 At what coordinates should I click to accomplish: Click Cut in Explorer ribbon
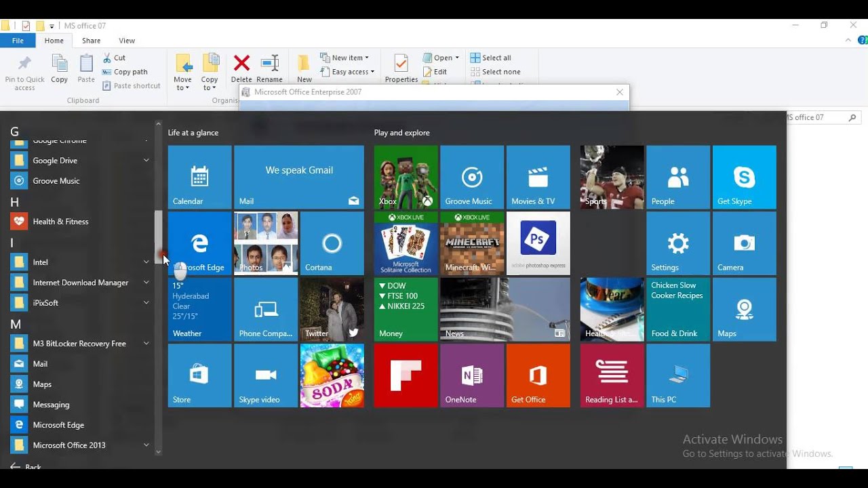[x=114, y=58]
